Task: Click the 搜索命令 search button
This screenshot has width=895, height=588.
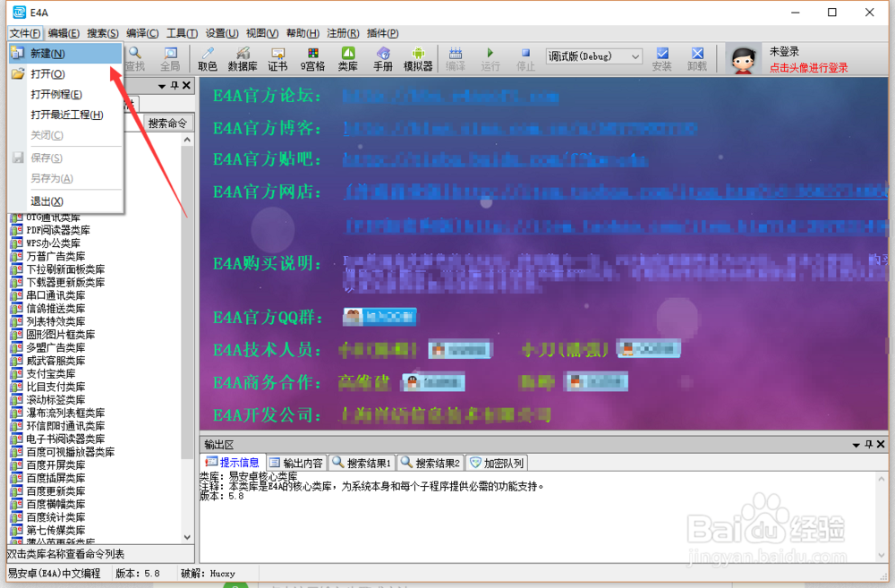Action: tap(168, 123)
